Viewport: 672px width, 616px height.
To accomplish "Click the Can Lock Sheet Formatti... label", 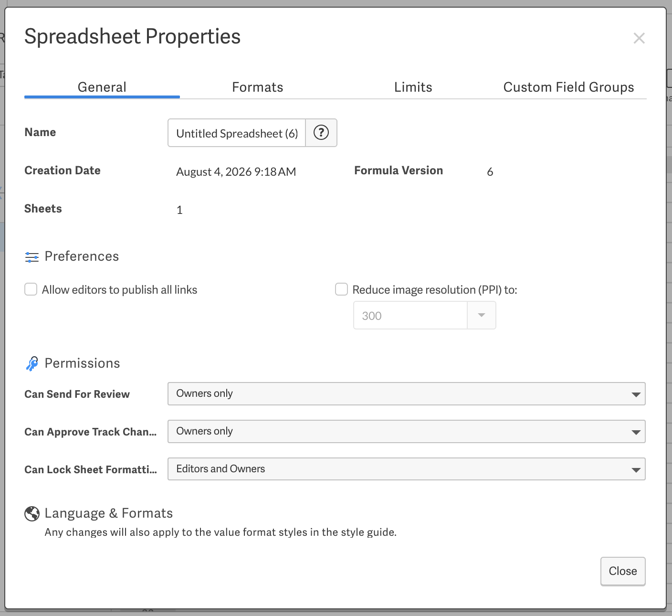I will tap(91, 469).
